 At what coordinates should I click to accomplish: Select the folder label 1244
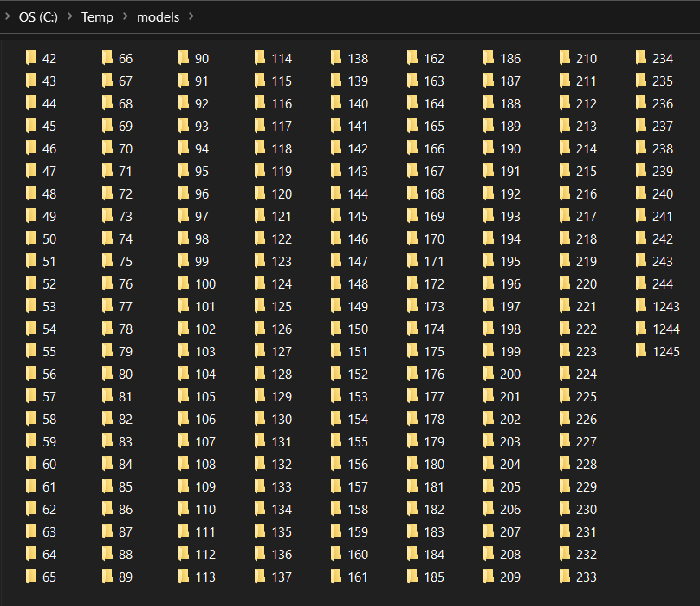click(x=666, y=329)
